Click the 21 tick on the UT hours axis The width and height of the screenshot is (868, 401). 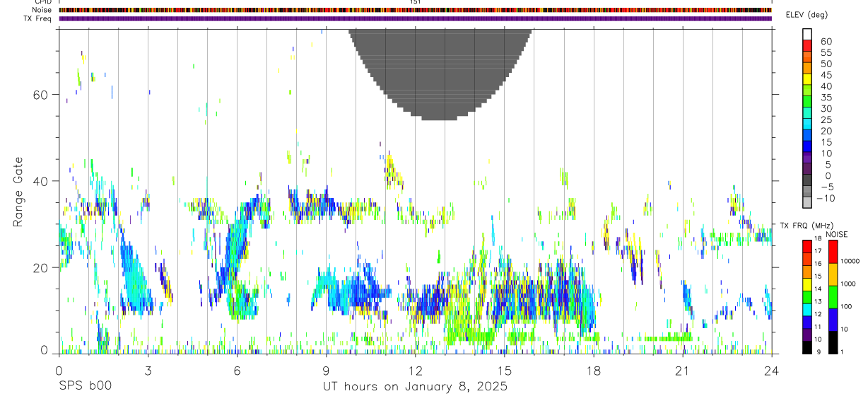(x=682, y=371)
